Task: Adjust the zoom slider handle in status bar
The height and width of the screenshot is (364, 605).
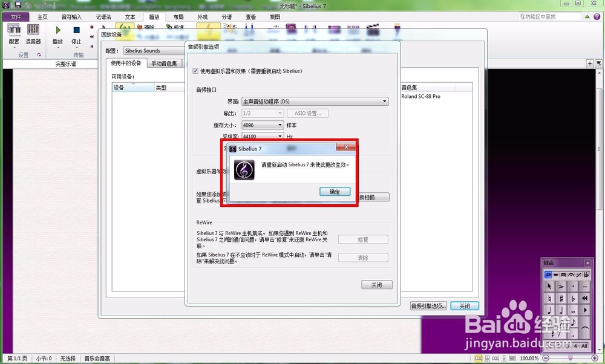Action: point(571,358)
